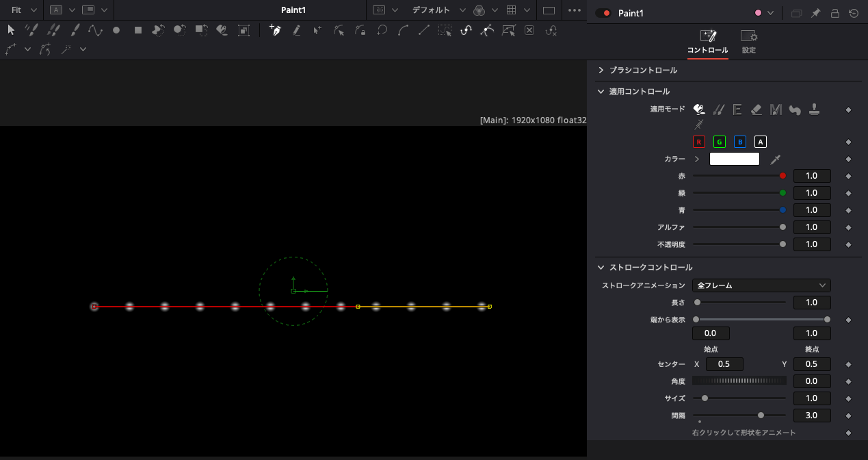This screenshot has width=868, height=460.
Task: Open the versions icon in inspector header
Action: tap(796, 13)
